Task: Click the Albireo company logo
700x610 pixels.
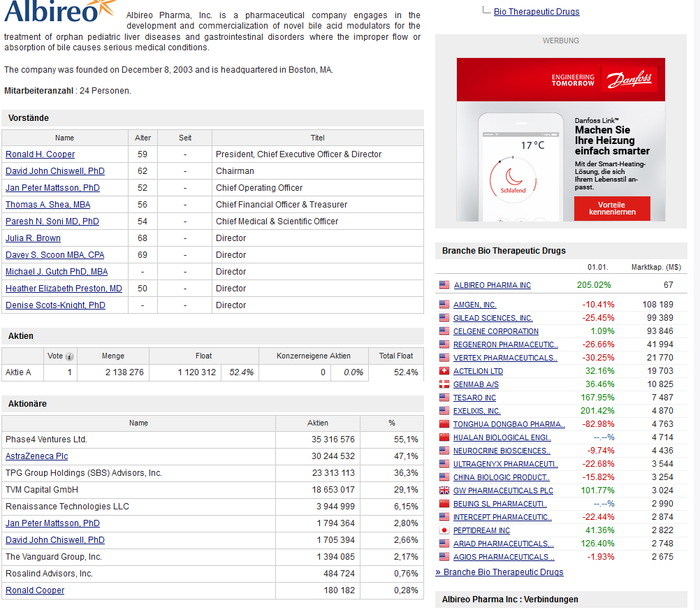Action: (60, 10)
